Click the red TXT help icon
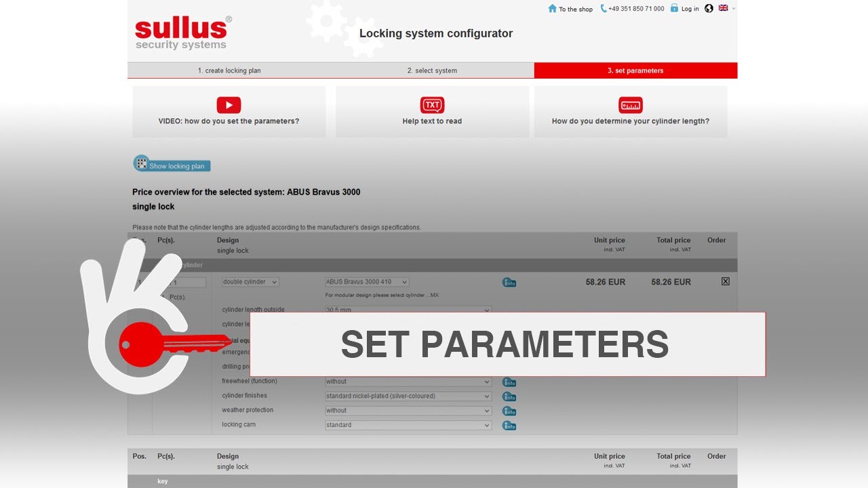The width and height of the screenshot is (868, 488). tap(432, 105)
